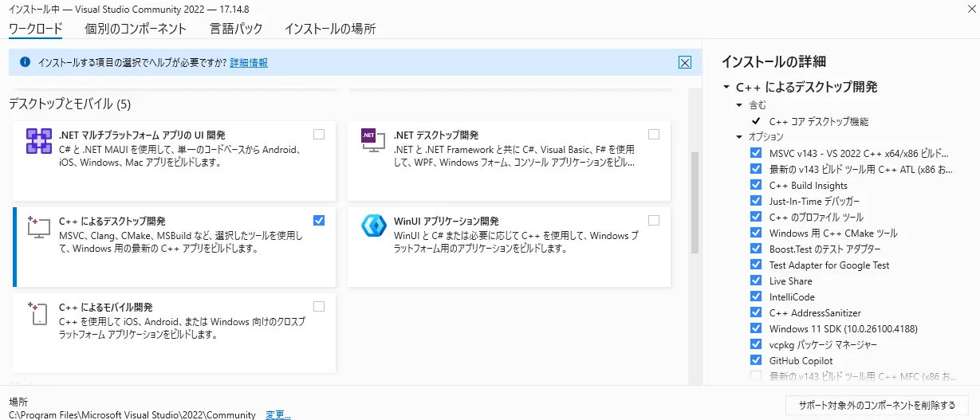The height and width of the screenshot is (420, 980).
Task: Open the 詳細情報 link
Action: (249, 62)
